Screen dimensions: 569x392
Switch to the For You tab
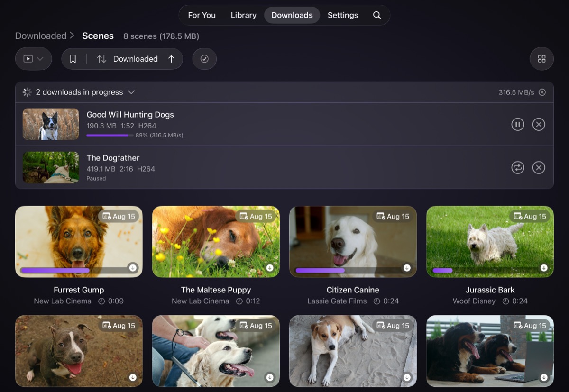(x=202, y=15)
